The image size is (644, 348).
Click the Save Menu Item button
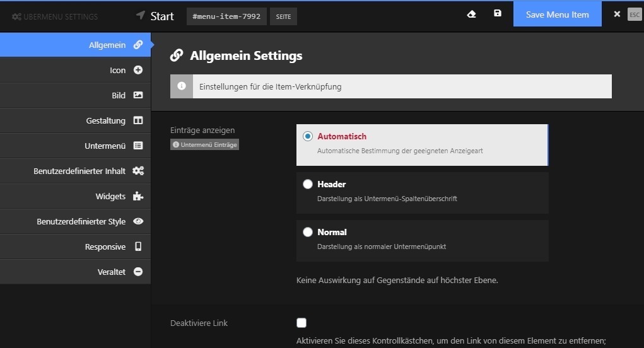pos(558,14)
